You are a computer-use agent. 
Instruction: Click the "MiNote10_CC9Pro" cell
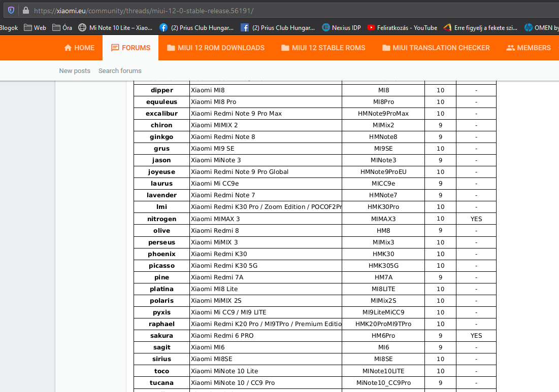tap(383, 383)
